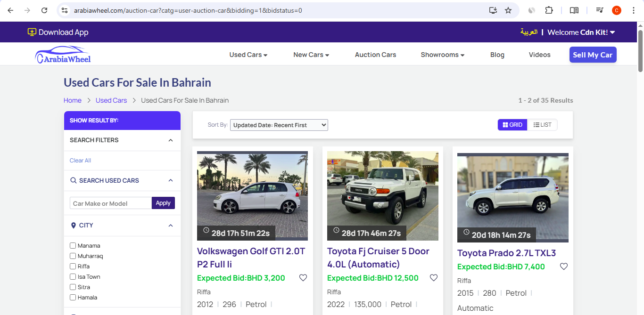Favorite the Volkswagen Golf GTI with heart icon
This screenshot has height=315, width=644.
tap(303, 278)
